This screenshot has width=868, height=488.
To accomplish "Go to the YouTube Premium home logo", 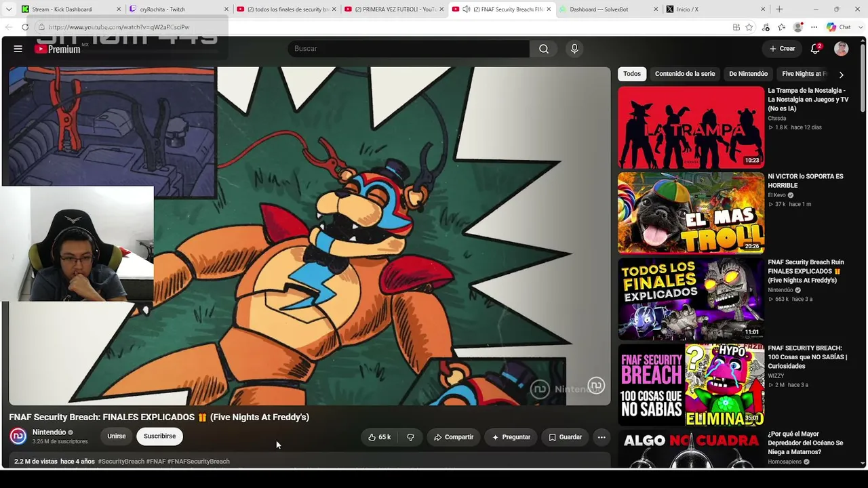I will click(58, 49).
